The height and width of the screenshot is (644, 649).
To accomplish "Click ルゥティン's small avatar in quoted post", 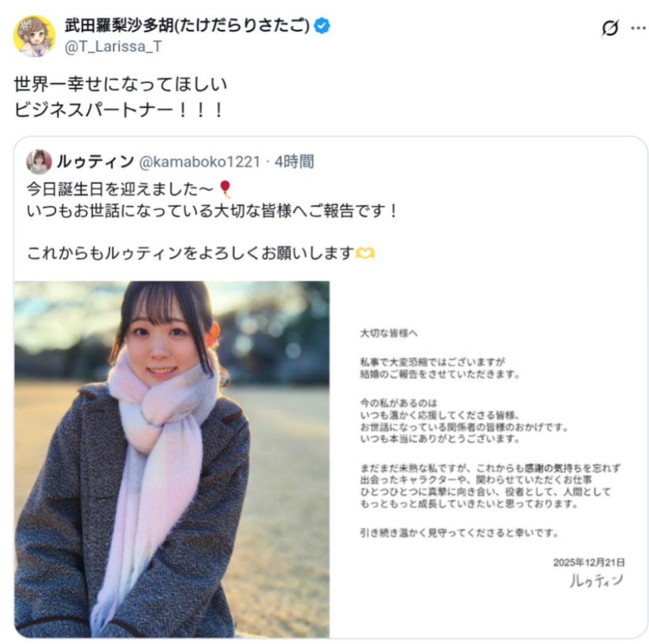I will 39,161.
